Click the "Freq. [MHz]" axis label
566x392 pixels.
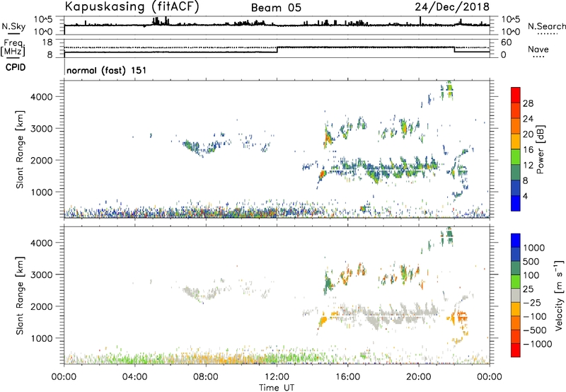(13, 47)
